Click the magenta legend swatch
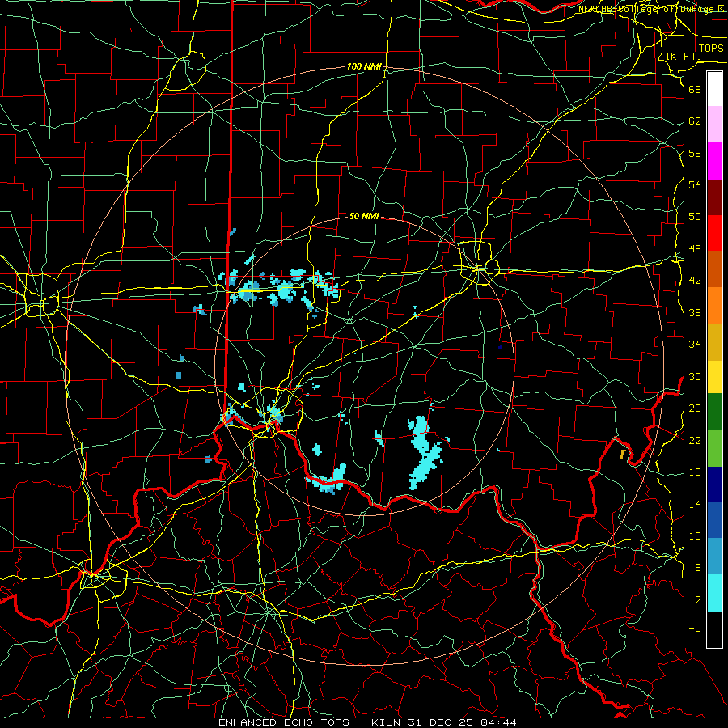Image resolution: width=728 pixels, height=728 pixels. pyautogui.click(x=714, y=161)
